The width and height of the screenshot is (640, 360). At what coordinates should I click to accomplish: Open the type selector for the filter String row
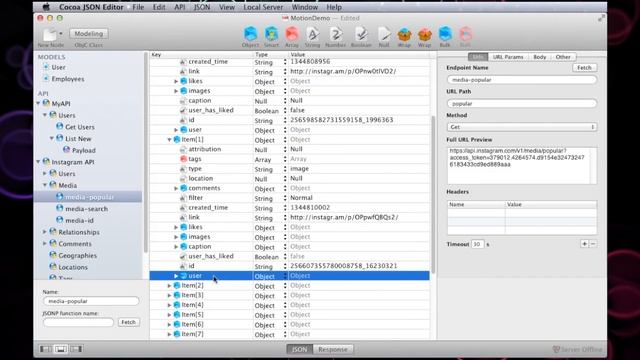(285, 198)
